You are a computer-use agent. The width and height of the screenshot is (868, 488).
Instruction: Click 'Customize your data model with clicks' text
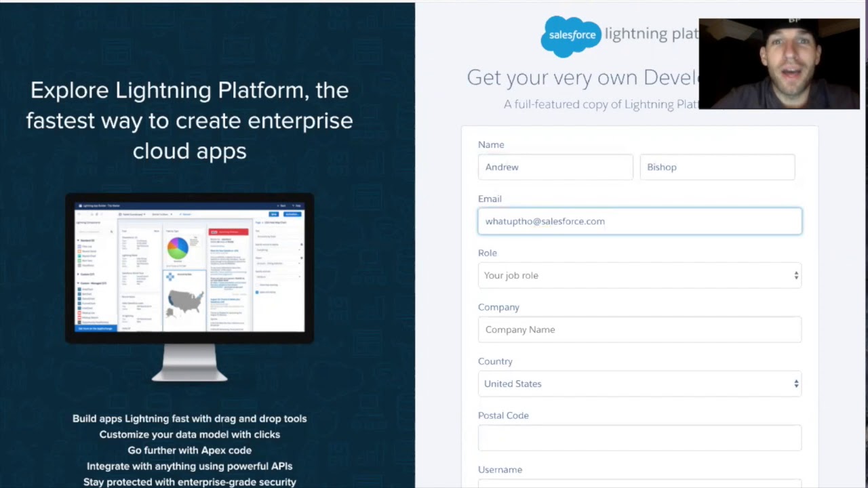click(x=189, y=434)
